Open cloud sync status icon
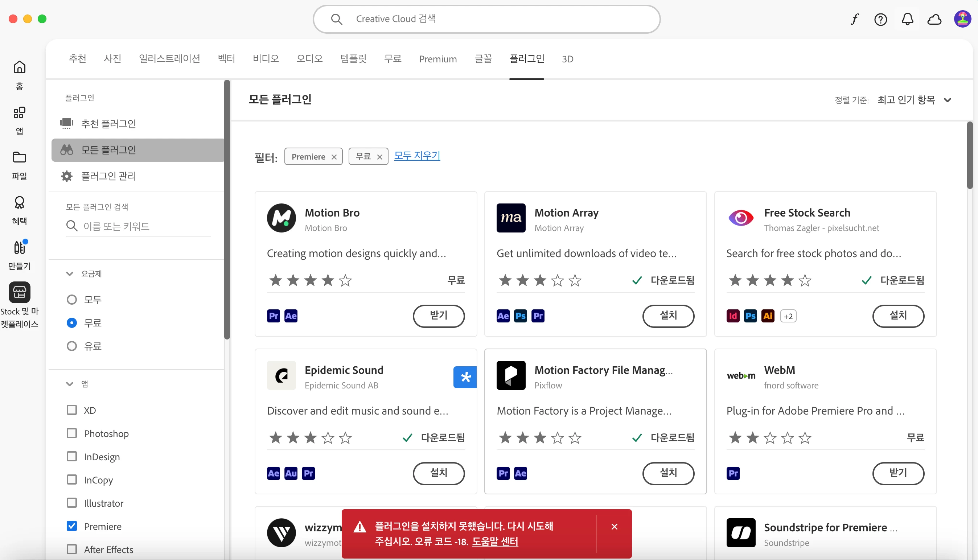Image resolution: width=978 pixels, height=560 pixels. (934, 19)
